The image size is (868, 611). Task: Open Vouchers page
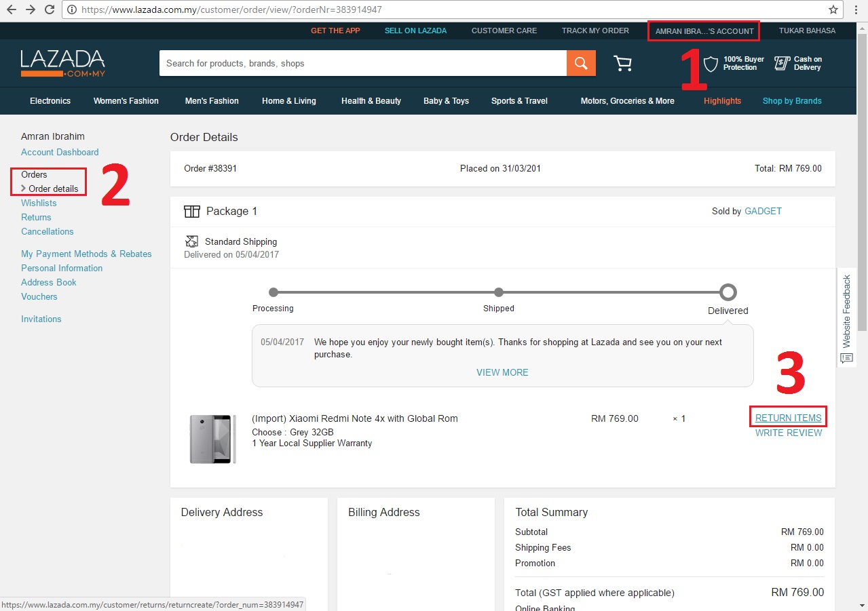pos(39,296)
